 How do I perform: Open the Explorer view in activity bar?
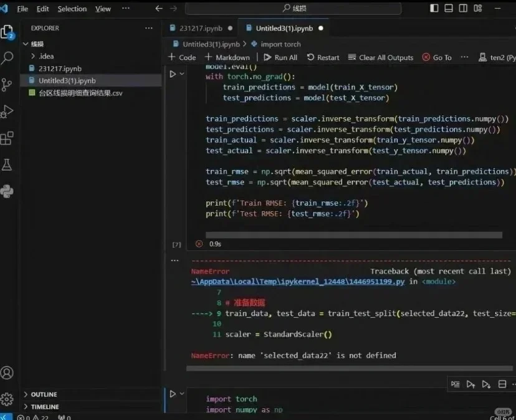7,32
